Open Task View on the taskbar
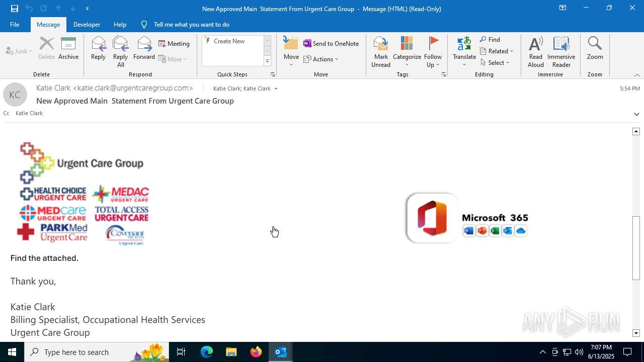 pyautogui.click(x=181, y=352)
